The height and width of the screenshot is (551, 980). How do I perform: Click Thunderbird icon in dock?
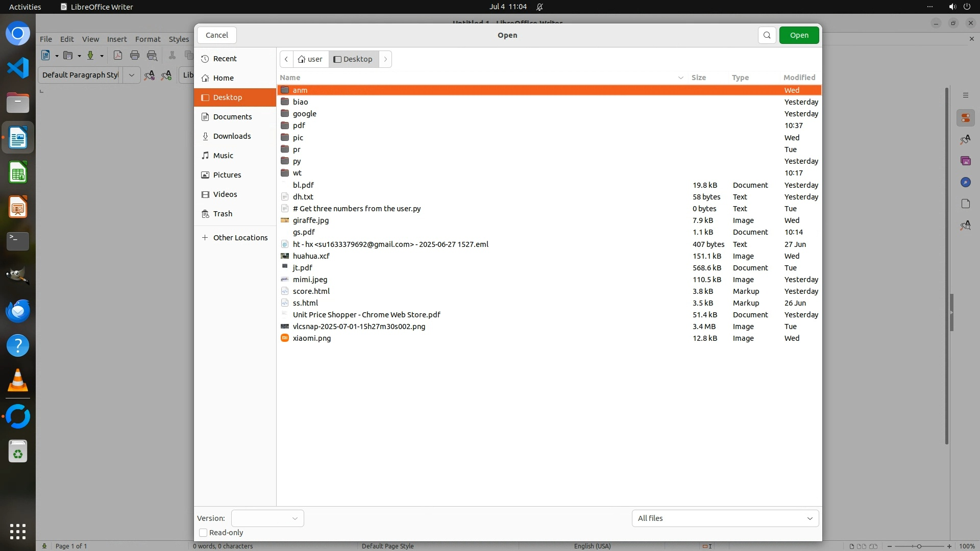tap(18, 311)
